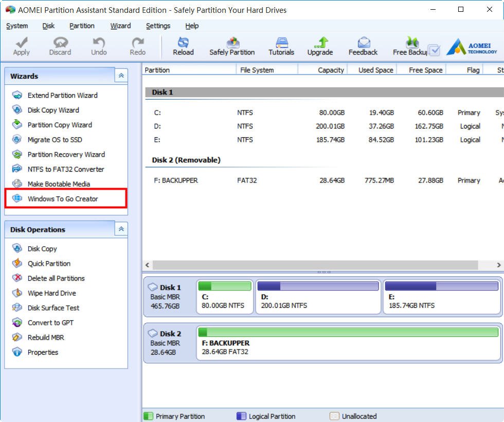Click horizontal scrollbar right arrow
Screen dimensions: 504x422
click(498, 265)
